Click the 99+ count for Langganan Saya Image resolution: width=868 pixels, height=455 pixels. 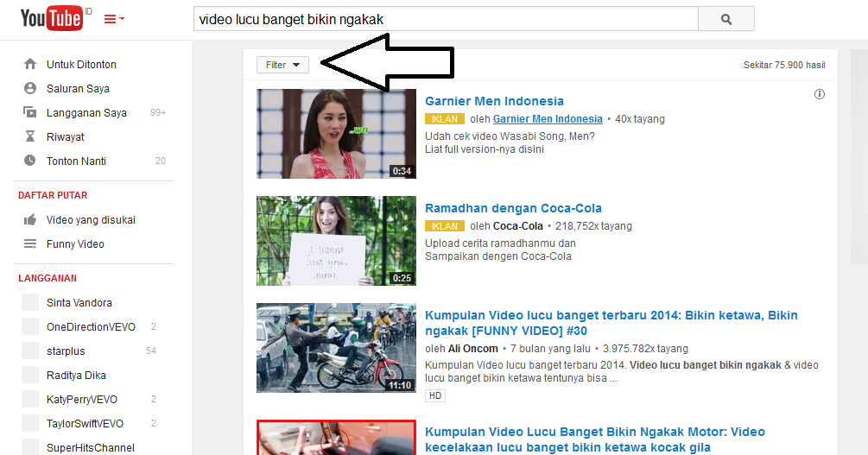158,112
